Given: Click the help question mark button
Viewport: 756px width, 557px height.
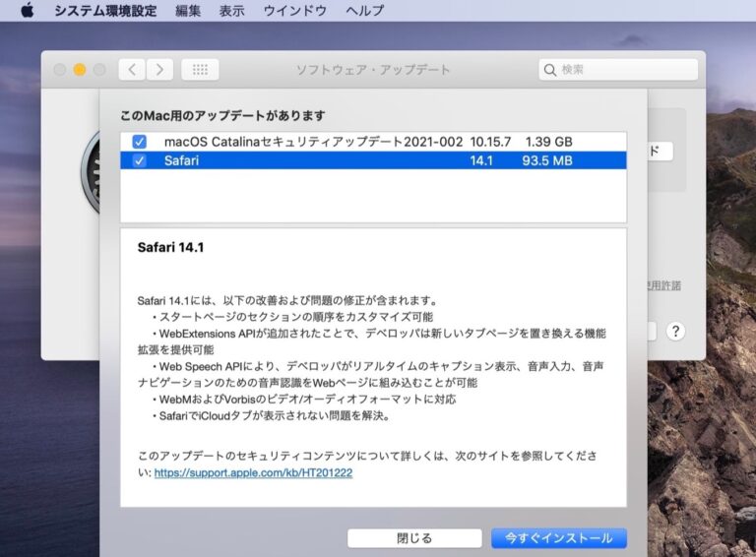Looking at the screenshot, I should [x=674, y=331].
